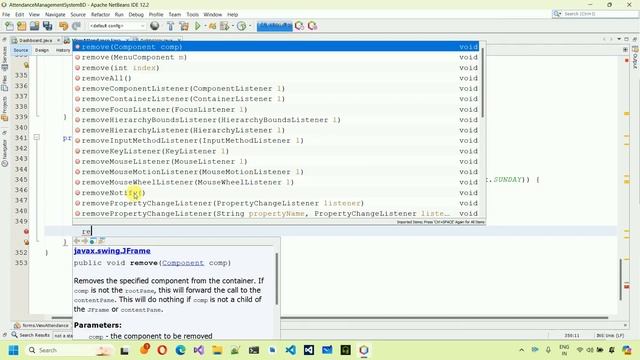This screenshot has width=640, height=360.
Task: Open File Explorer from taskbar
Action: (217, 350)
